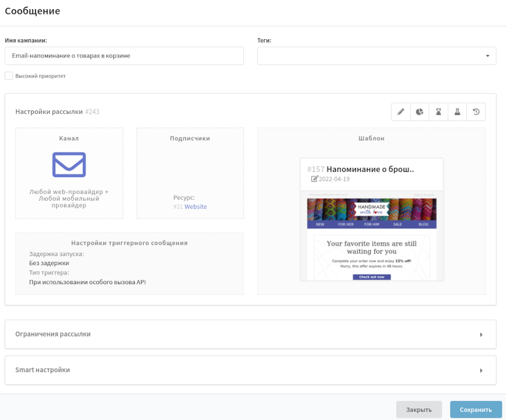The width and height of the screenshot is (506, 420).
Task: Enable the Высокий приоритет checkbox
Action: tap(9, 75)
